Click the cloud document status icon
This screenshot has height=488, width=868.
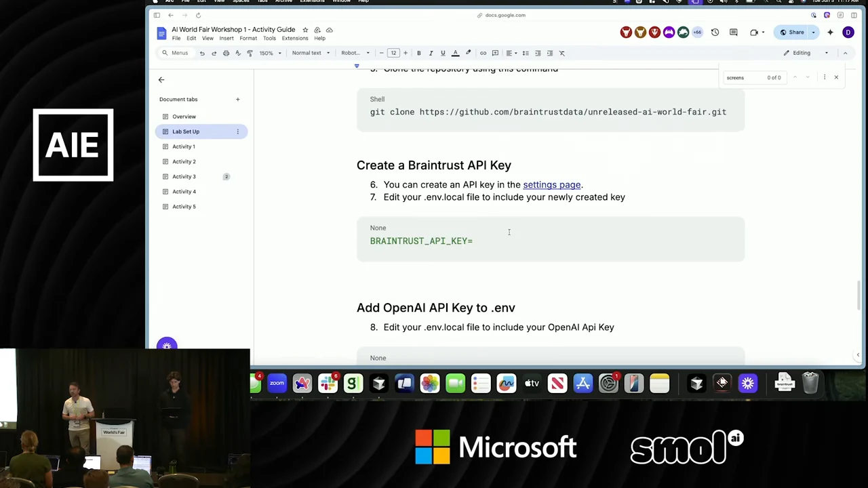coord(329,30)
